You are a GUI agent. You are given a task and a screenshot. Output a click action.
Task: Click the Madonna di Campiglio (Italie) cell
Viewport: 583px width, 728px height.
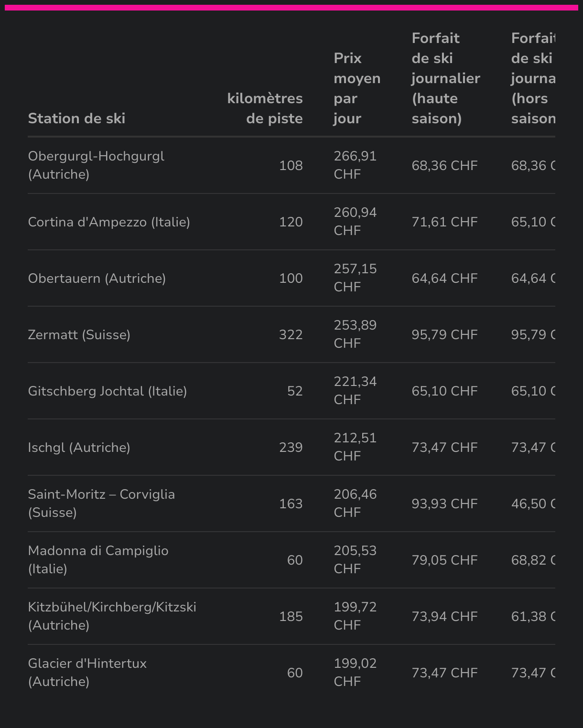tap(98, 560)
